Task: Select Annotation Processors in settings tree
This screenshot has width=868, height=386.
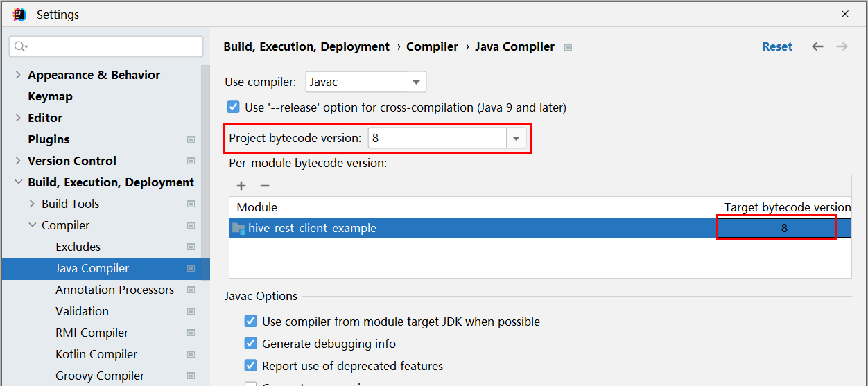Action: 114,290
